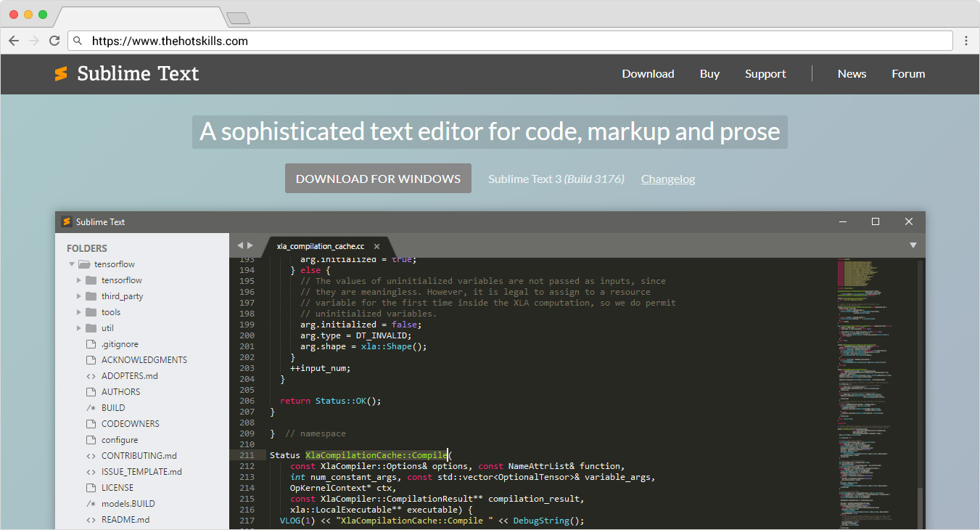Click browser back arrow
The image size is (980, 530).
(14, 41)
